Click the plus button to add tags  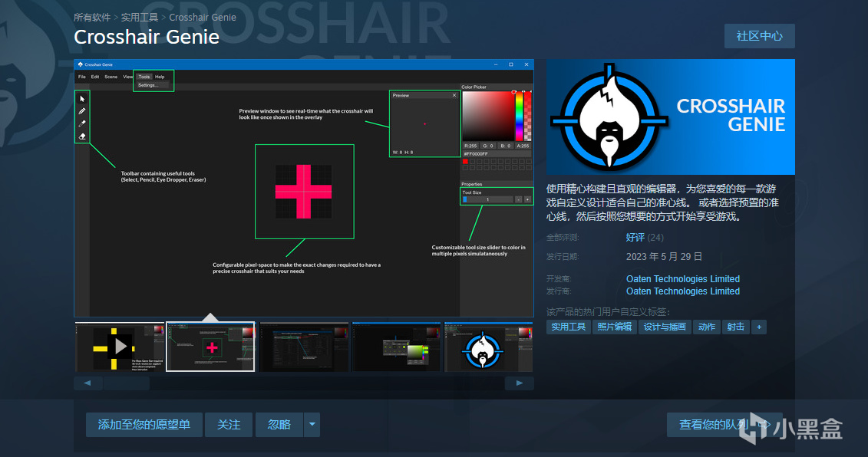(x=759, y=327)
